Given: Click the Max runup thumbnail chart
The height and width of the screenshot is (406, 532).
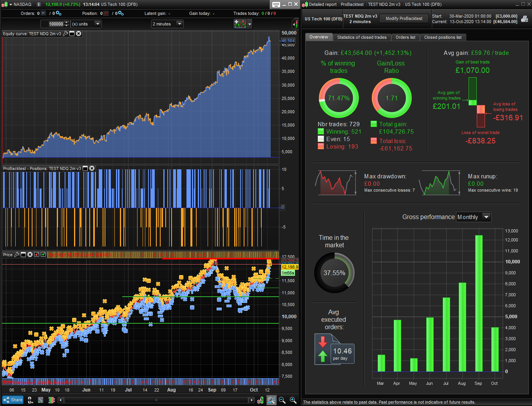Looking at the screenshot, I should (440, 183).
